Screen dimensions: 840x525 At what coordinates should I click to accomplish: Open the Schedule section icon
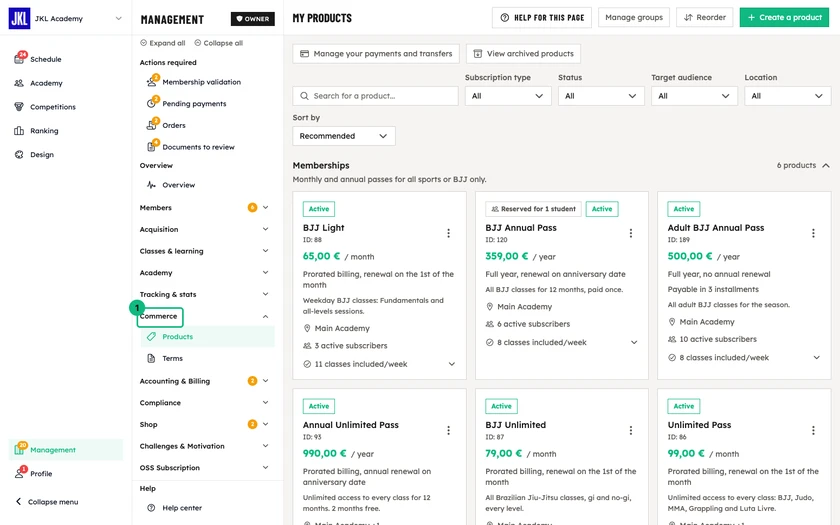[19, 59]
